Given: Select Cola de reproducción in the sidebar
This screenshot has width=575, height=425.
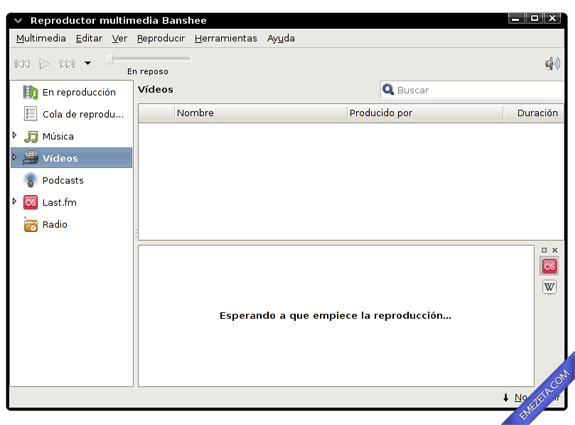Looking at the screenshot, I should pyautogui.click(x=72, y=114).
